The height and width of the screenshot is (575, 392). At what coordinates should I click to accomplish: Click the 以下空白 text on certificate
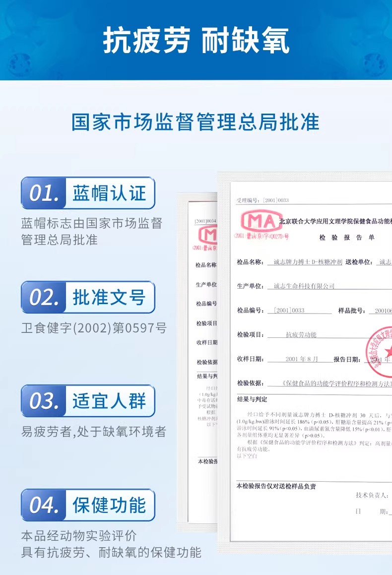click(247, 456)
